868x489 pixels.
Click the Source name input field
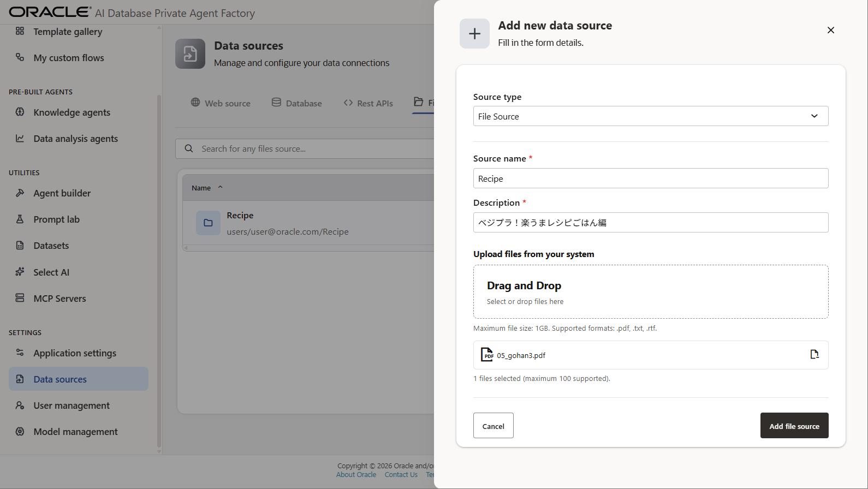click(x=650, y=178)
